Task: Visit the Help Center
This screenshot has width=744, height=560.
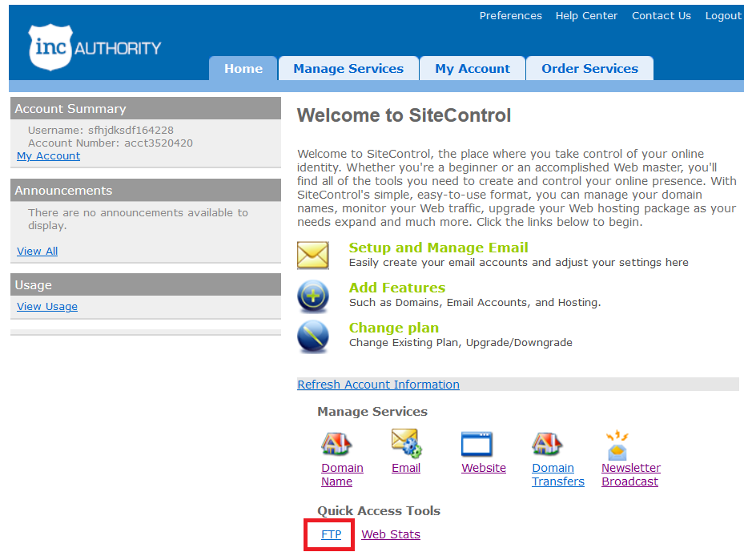Action: pyautogui.click(x=586, y=16)
